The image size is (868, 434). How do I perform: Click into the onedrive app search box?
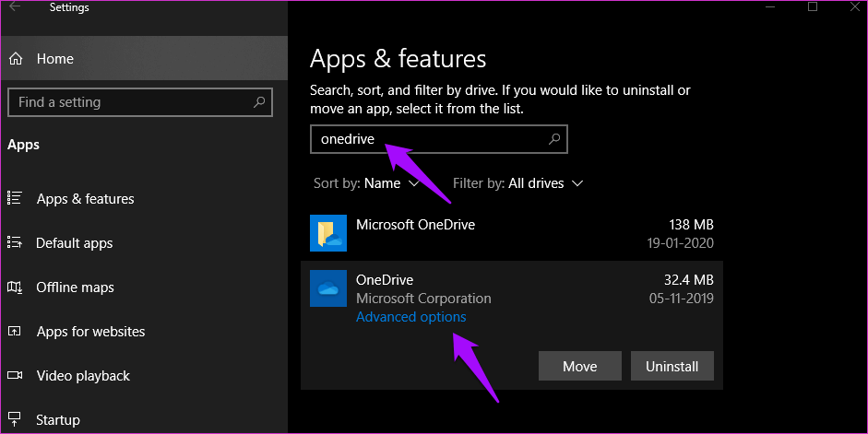pyautogui.click(x=439, y=139)
